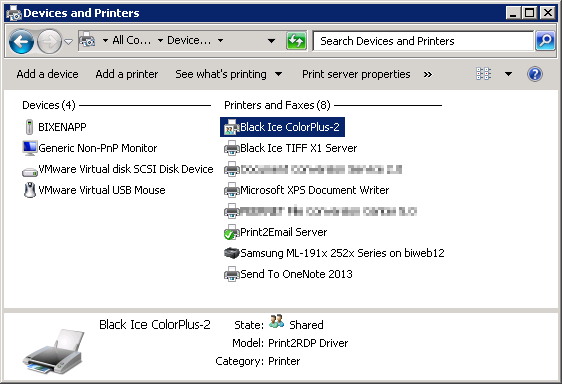Image resolution: width=562 pixels, height=384 pixels.
Task: Show more commands via the double chevron
Action: coord(428,75)
